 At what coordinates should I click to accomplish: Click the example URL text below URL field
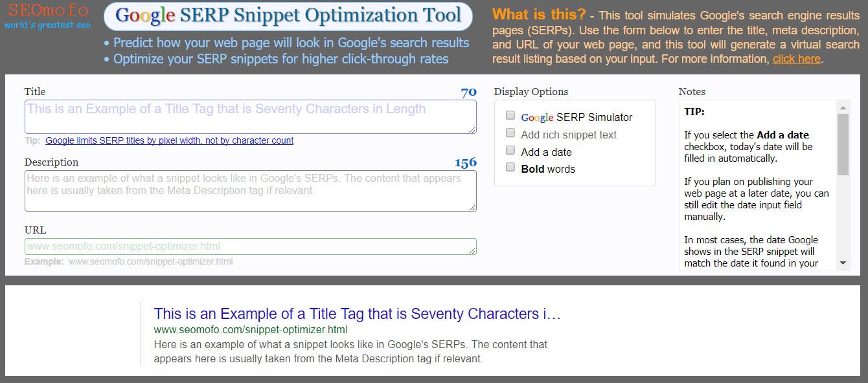pos(150,262)
